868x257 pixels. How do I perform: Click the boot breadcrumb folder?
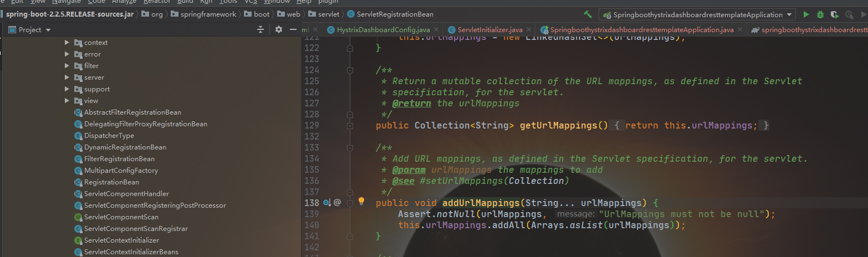(256, 14)
